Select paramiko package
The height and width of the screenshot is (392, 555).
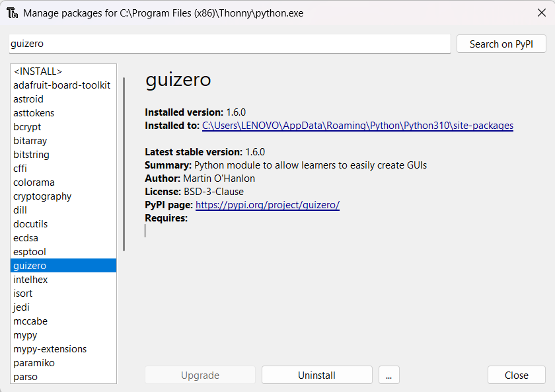[63, 363]
